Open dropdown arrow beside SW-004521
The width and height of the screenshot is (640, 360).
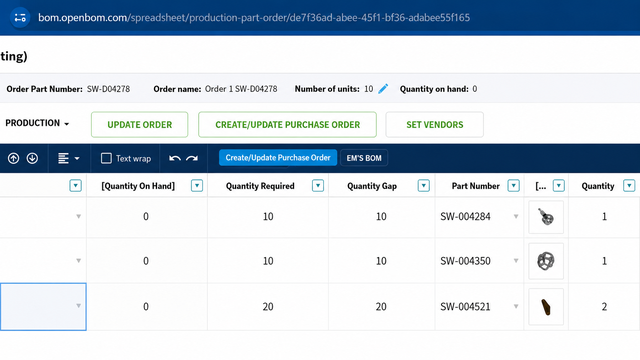pyautogui.click(x=516, y=306)
